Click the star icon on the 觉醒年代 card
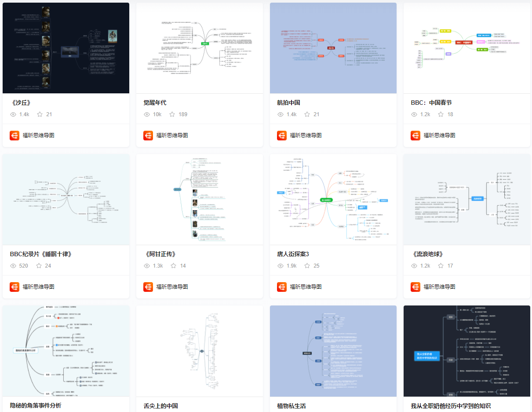532x412 pixels. (x=172, y=114)
